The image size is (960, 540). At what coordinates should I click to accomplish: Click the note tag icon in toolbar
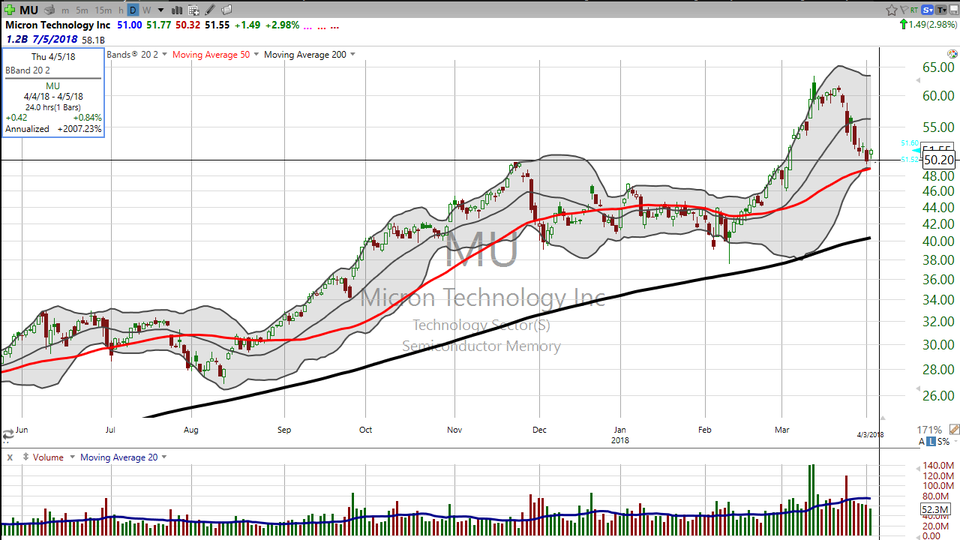point(227,10)
